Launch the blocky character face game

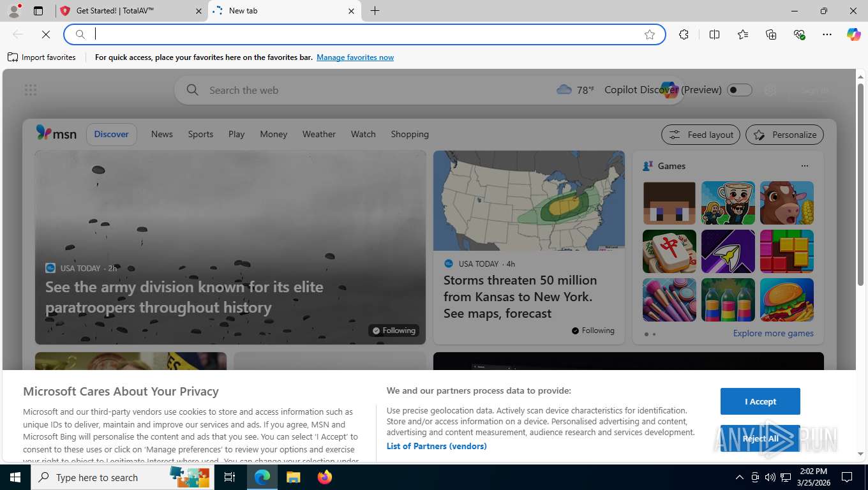[670, 203]
